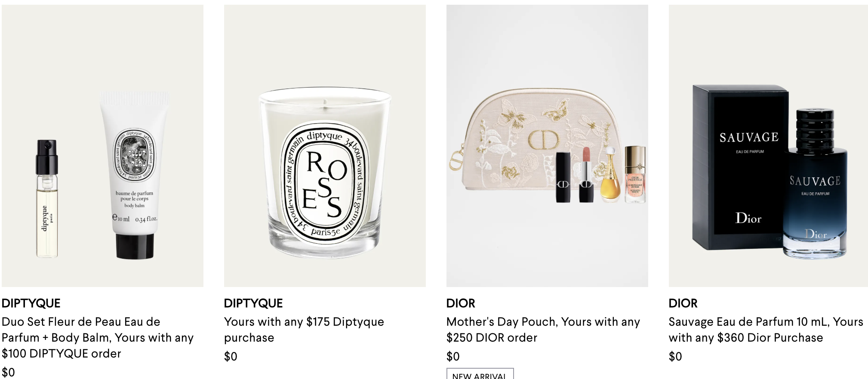This screenshot has height=379, width=868.
Task: Click the Dior lipstick beside the pouch
Action: pyautogui.click(x=586, y=174)
